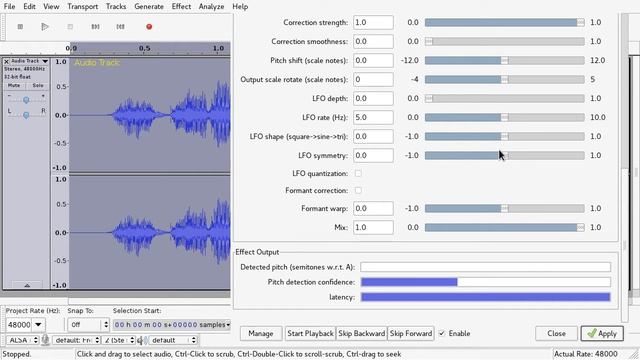
Task: Open the recording device dropdown
Action: (76, 340)
